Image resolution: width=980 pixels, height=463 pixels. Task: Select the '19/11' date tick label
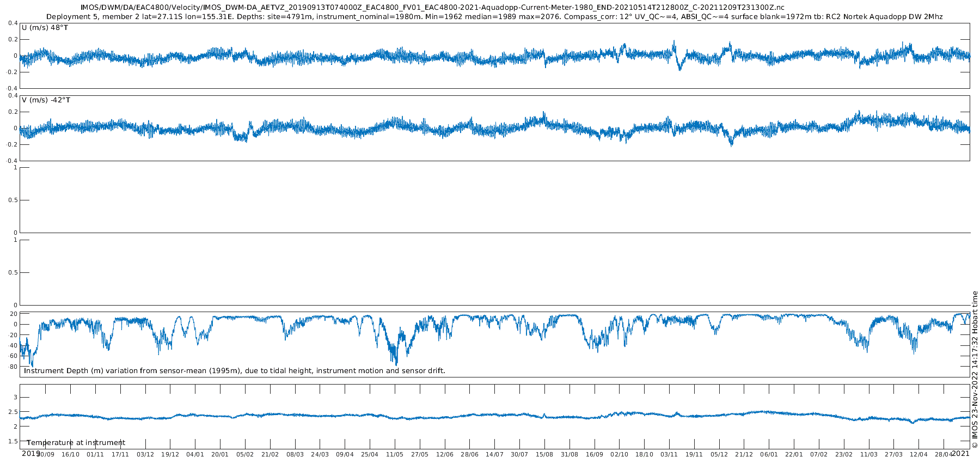(x=694, y=454)
